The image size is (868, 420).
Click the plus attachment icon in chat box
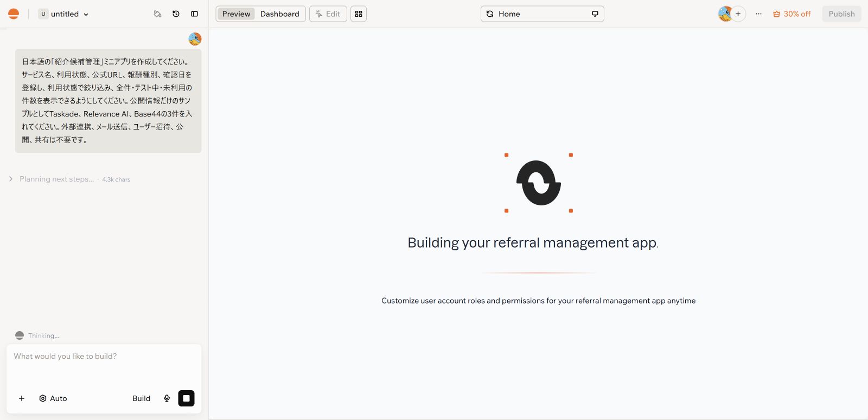(22, 398)
